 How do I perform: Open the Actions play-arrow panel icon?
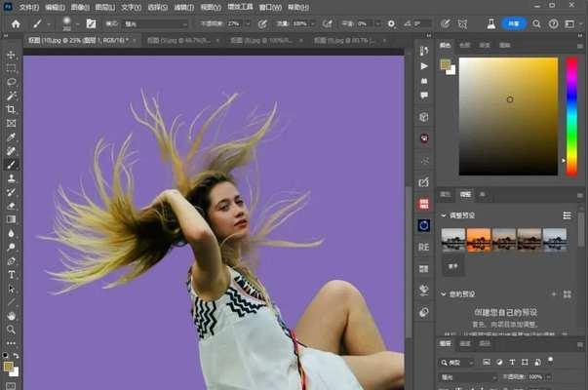click(424, 66)
